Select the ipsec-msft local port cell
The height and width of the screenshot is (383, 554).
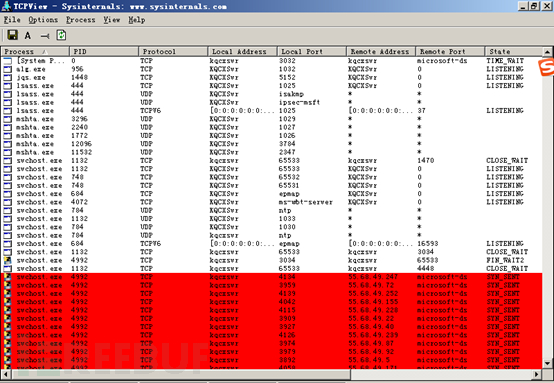click(300, 102)
